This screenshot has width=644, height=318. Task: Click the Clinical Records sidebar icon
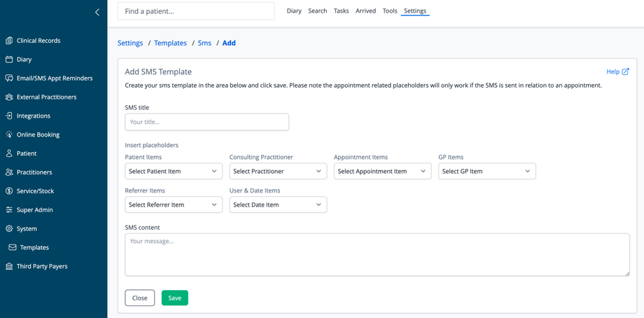9,41
